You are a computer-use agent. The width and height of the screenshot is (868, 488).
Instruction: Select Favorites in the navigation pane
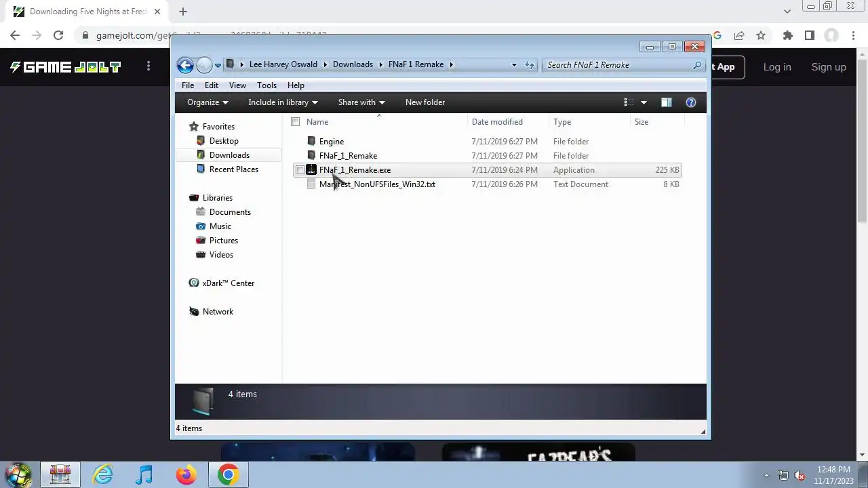(x=218, y=127)
